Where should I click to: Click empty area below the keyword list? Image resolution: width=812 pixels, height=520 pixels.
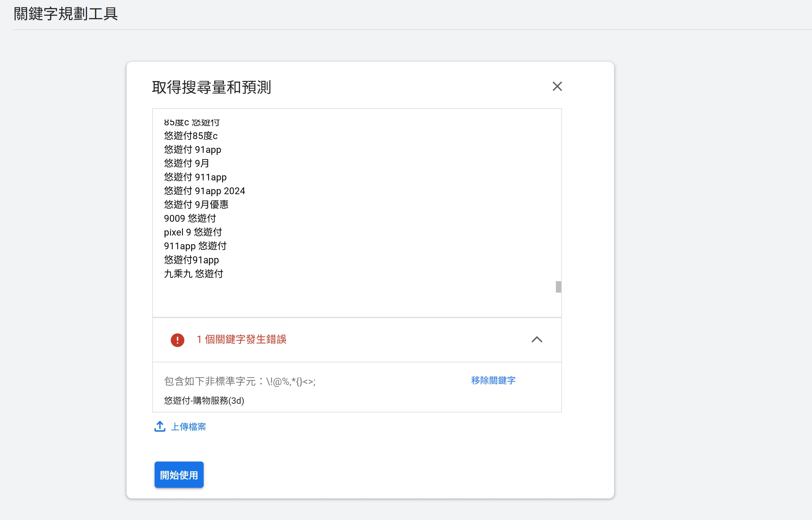pos(338,299)
